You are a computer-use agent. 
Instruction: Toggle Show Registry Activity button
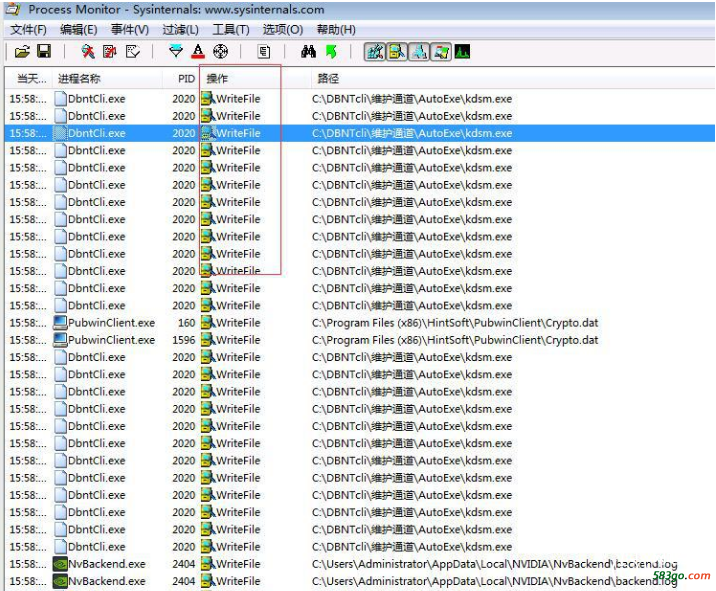[x=375, y=51]
